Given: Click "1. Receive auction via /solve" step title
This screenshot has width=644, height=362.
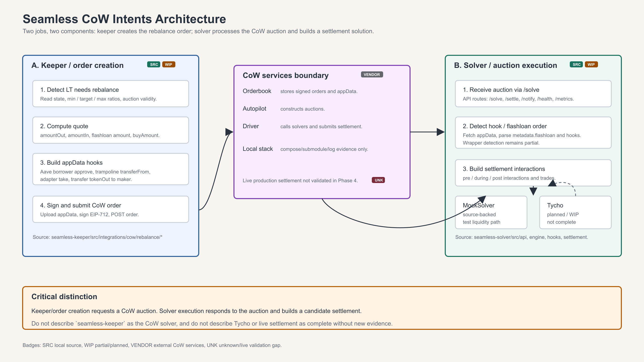Looking at the screenshot, I should coord(501,90).
